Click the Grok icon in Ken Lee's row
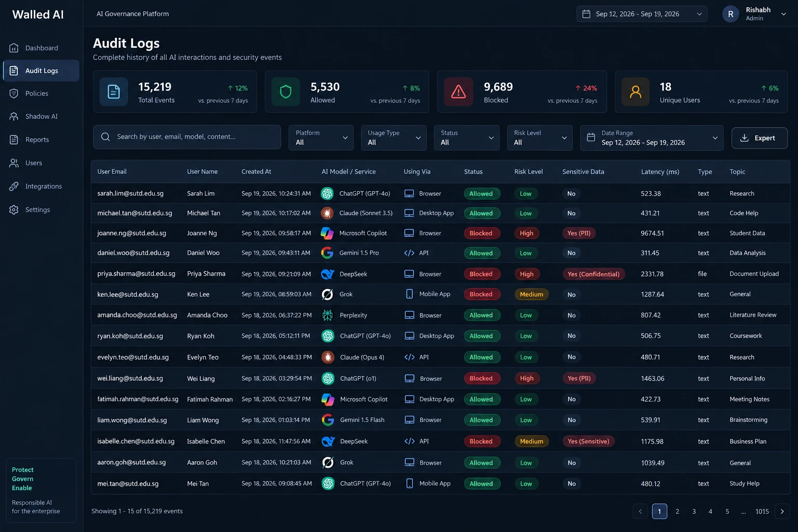 point(327,294)
